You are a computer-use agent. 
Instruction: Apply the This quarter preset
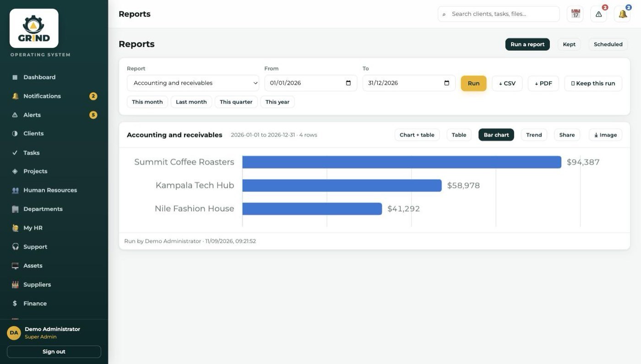[x=236, y=102]
